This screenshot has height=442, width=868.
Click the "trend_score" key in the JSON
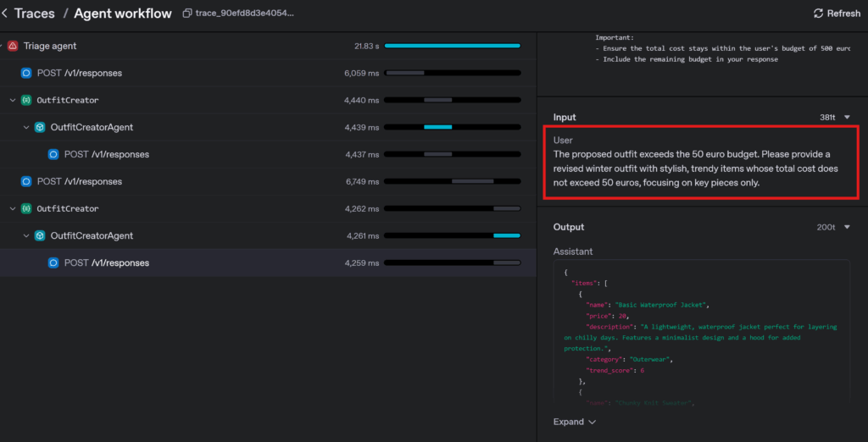coord(609,370)
